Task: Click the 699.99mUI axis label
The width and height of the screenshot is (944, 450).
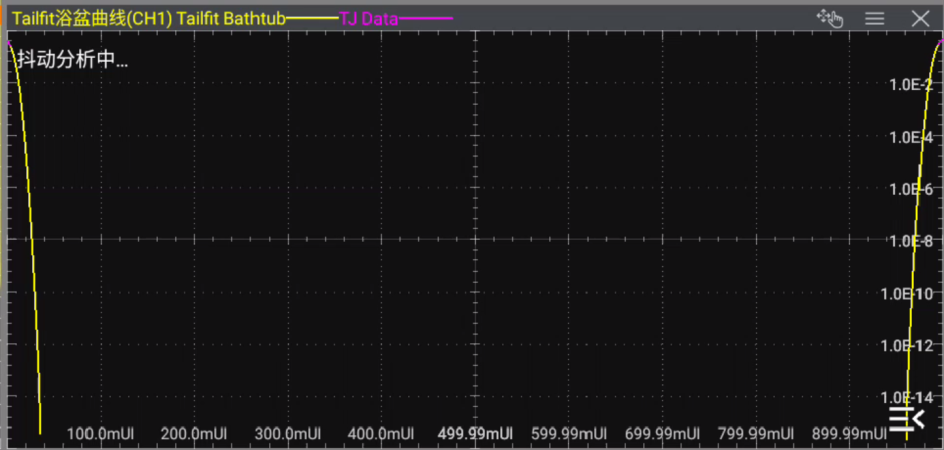Action: point(663,434)
